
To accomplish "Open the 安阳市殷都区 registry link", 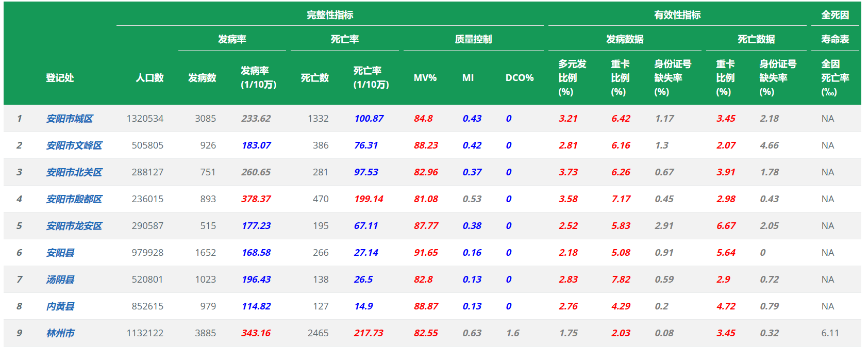I will [x=74, y=199].
